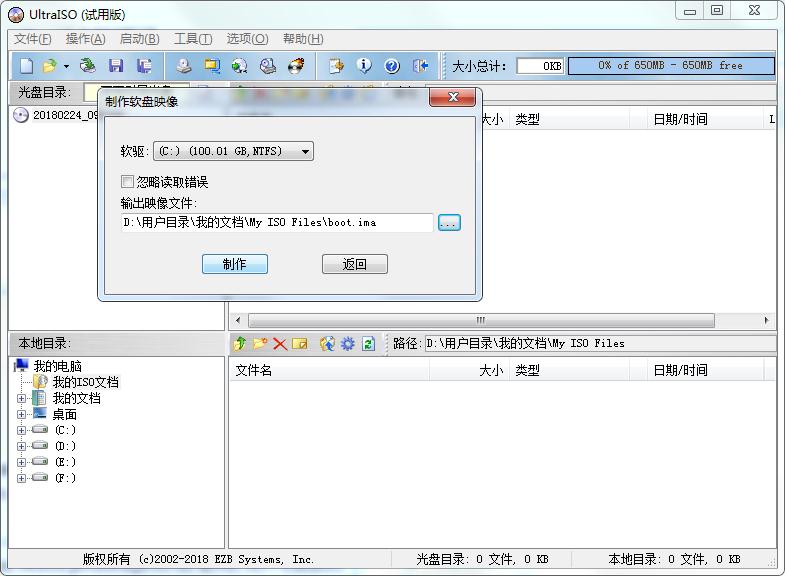Click the blue gear settings icon
The image size is (785, 576).
pos(347,343)
